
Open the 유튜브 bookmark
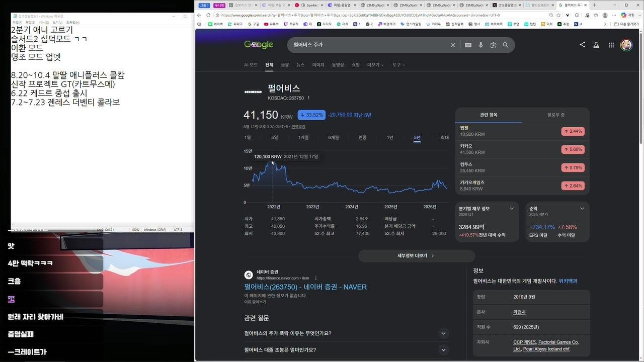271,24
